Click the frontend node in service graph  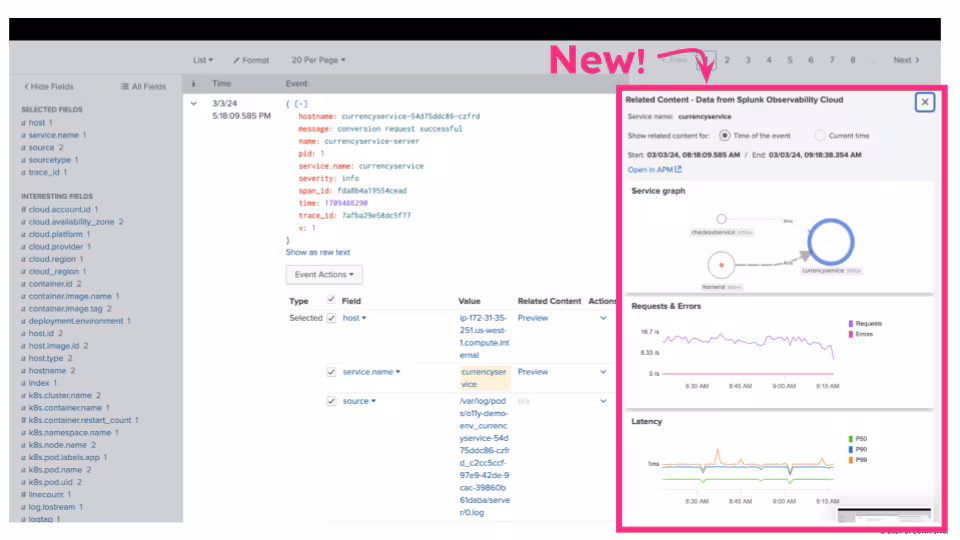pos(721,266)
